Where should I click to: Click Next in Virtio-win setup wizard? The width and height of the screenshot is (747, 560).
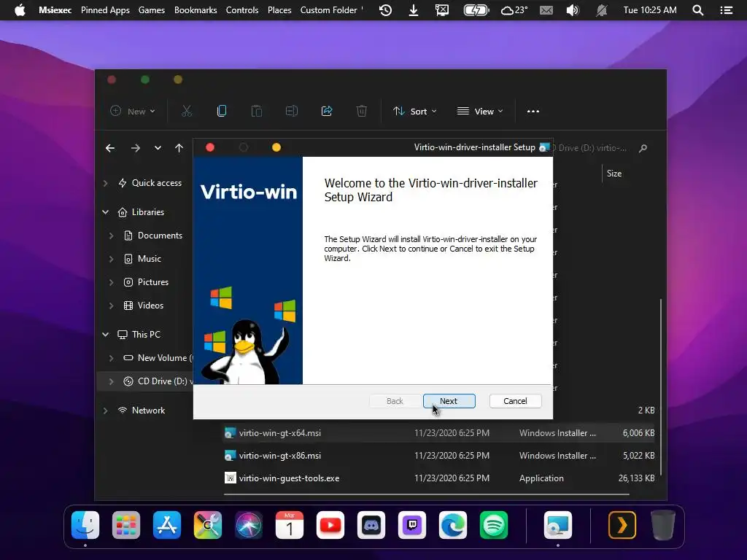coord(449,401)
